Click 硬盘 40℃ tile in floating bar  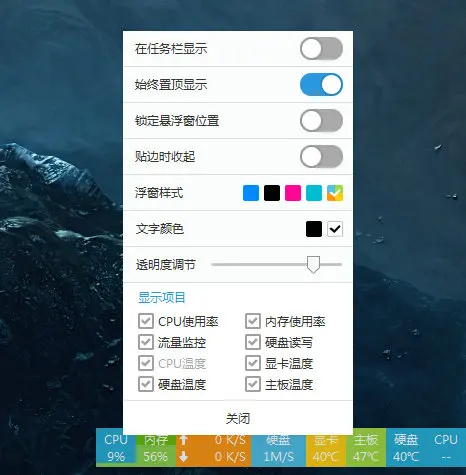pos(406,448)
